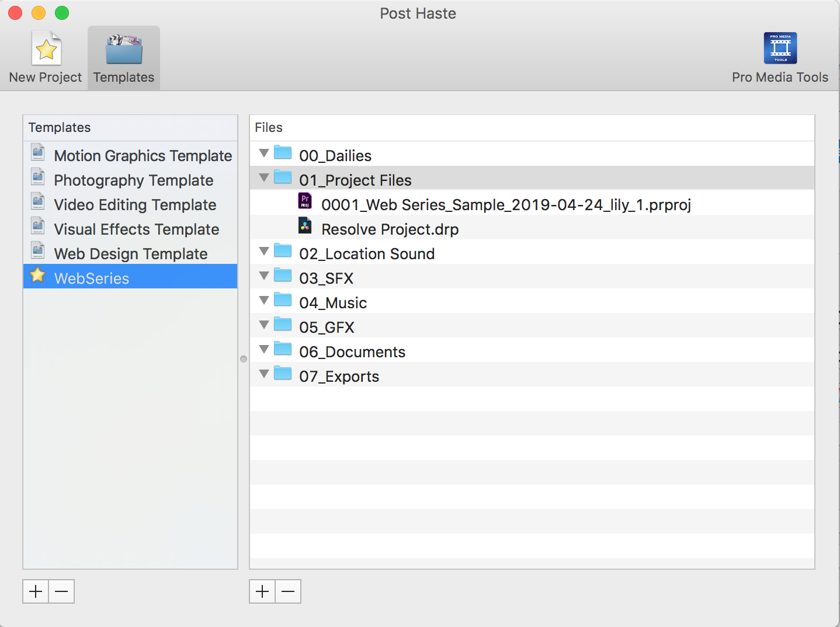
Task: Collapse the 00_Dailies folder
Action: pyautogui.click(x=264, y=154)
